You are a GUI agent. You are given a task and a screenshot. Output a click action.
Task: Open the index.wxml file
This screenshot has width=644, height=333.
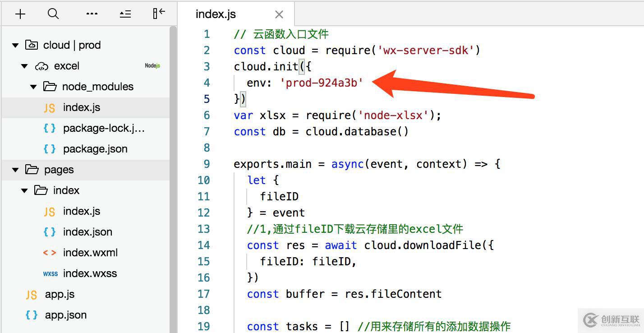click(x=90, y=253)
